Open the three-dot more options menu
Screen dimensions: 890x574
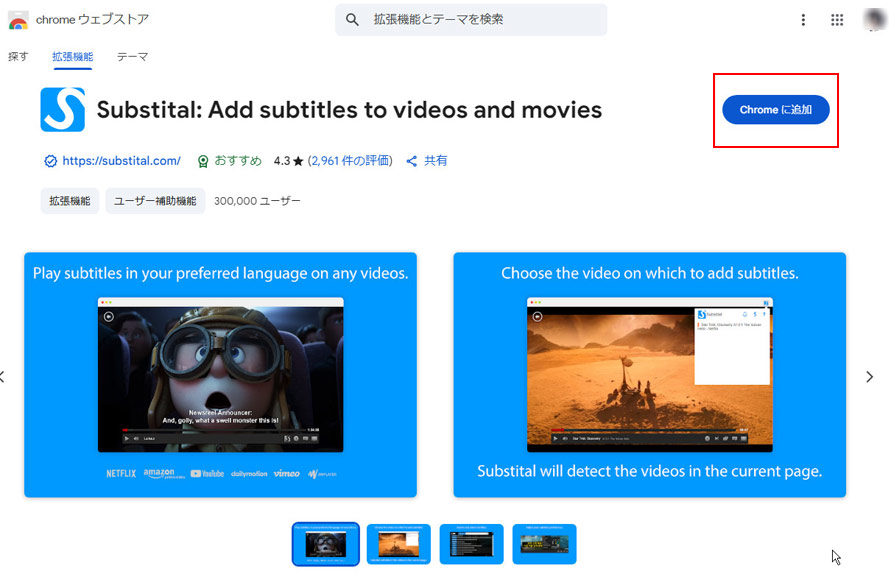[803, 20]
